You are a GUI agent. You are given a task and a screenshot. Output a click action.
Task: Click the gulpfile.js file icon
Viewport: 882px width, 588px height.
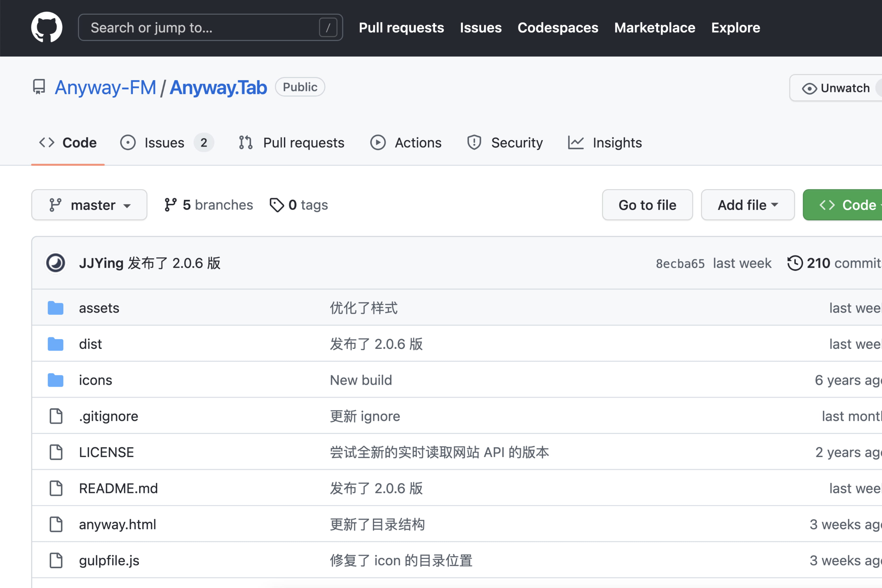tap(56, 560)
